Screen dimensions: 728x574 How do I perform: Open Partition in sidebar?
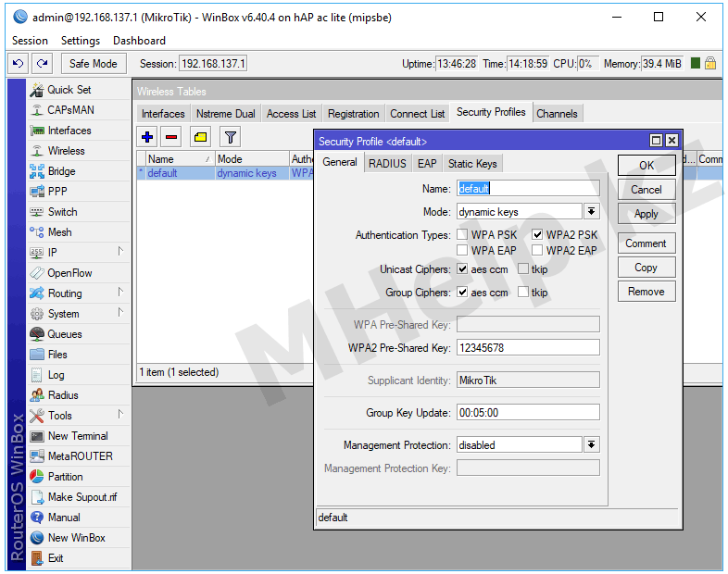point(79,477)
